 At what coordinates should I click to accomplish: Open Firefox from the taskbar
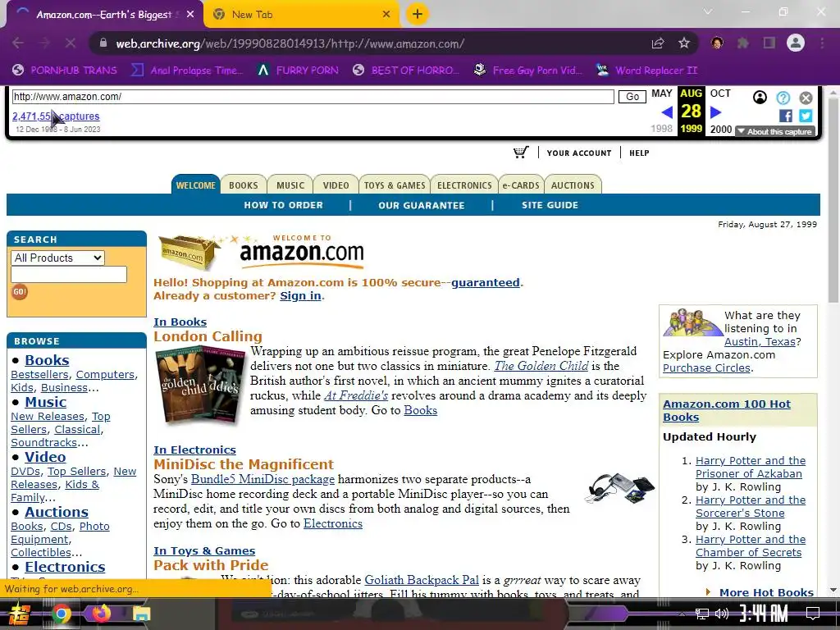pos(101,614)
